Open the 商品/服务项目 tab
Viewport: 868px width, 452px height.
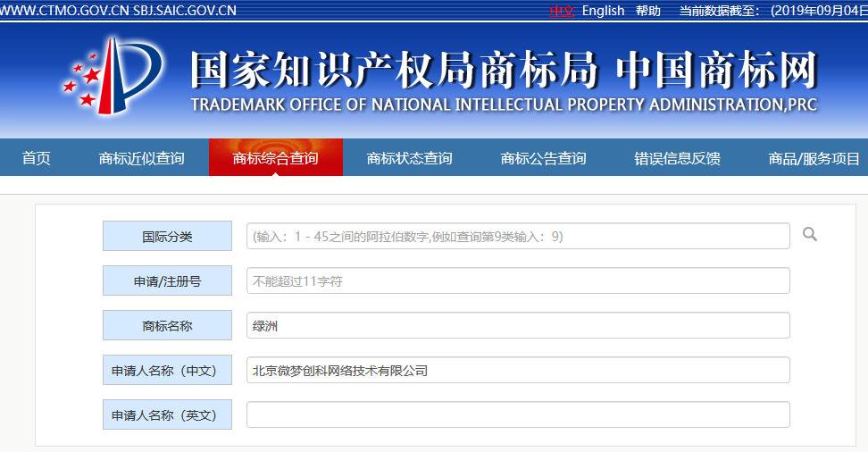click(814, 158)
